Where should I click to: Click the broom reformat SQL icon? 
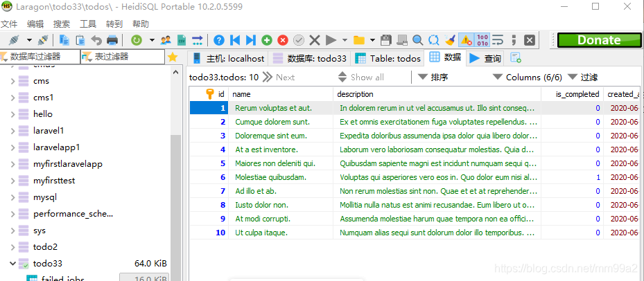[x=450, y=39]
